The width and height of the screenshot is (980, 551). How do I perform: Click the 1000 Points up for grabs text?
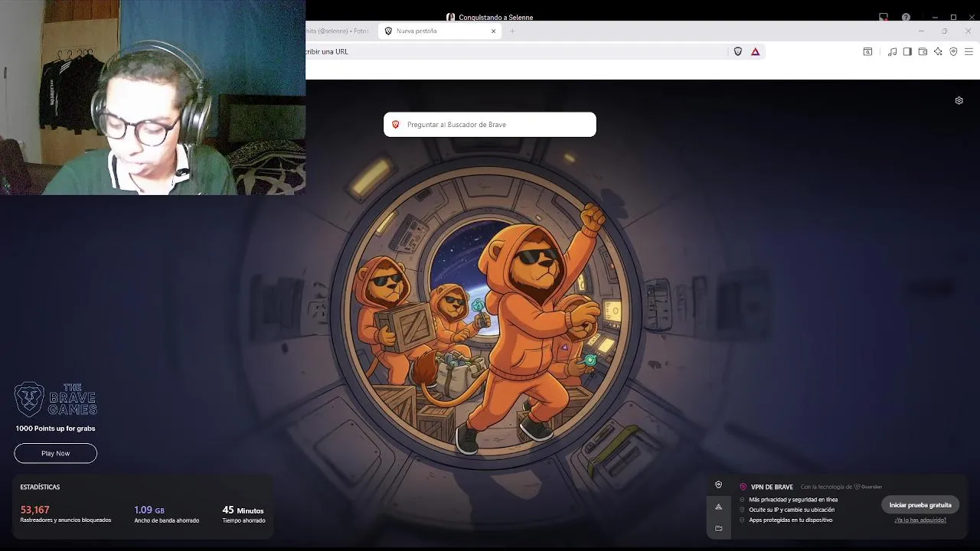(x=55, y=429)
